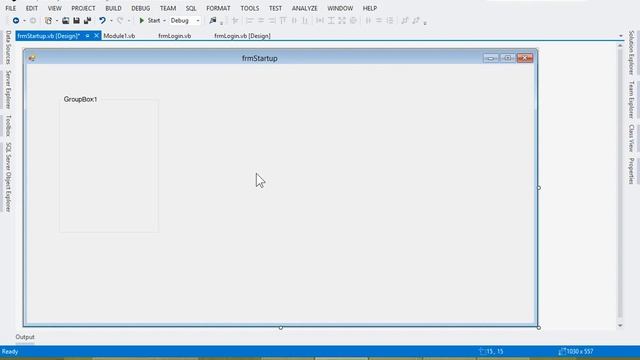The height and width of the screenshot is (360, 640).
Task: Open the standard toolbar overflow options arrow
Action: tap(222, 23)
